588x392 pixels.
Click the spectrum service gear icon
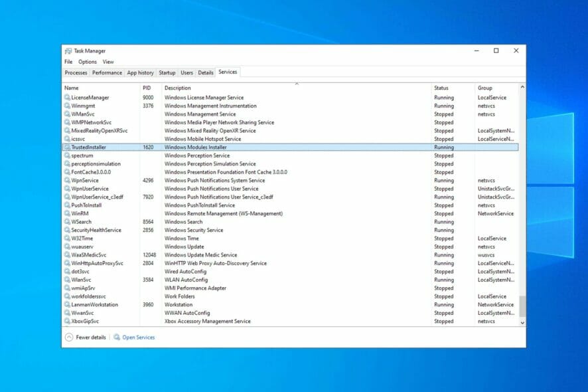pyautogui.click(x=67, y=155)
